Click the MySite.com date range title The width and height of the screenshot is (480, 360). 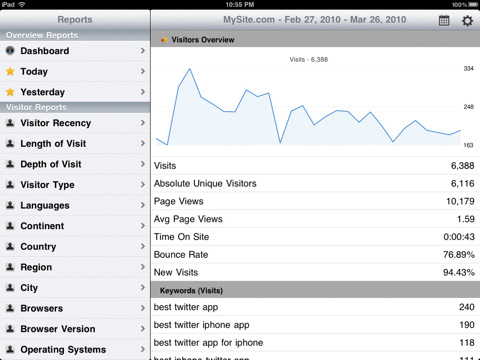315,20
